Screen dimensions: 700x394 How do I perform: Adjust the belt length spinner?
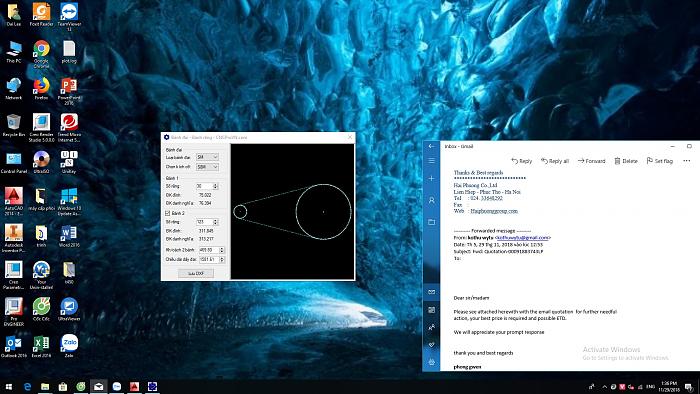click(x=222, y=259)
